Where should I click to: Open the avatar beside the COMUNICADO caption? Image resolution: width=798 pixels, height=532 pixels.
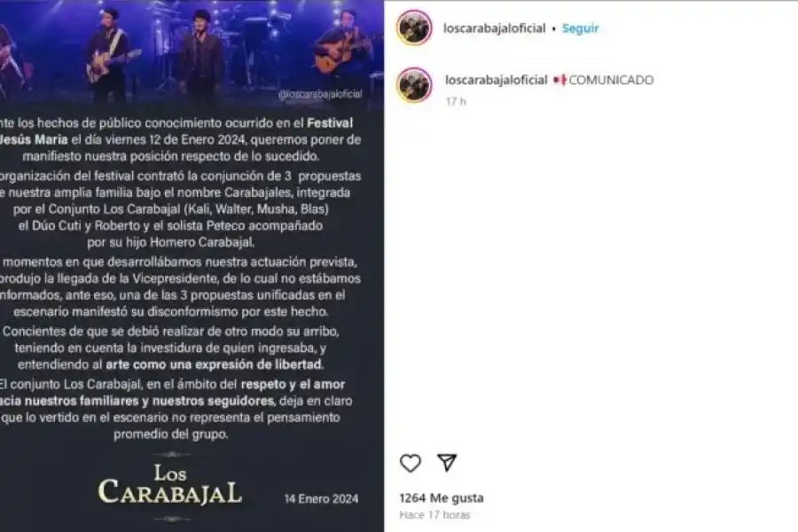pyautogui.click(x=414, y=85)
